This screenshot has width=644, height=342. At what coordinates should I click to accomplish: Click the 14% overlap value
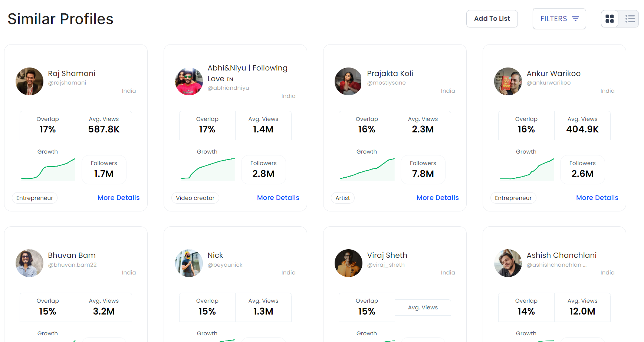526,312
